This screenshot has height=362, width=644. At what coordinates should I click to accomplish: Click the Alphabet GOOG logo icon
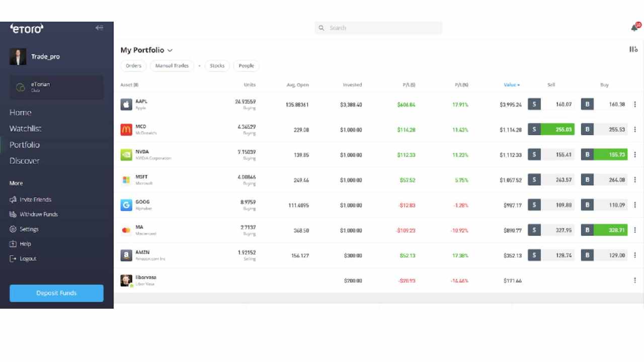point(126,205)
